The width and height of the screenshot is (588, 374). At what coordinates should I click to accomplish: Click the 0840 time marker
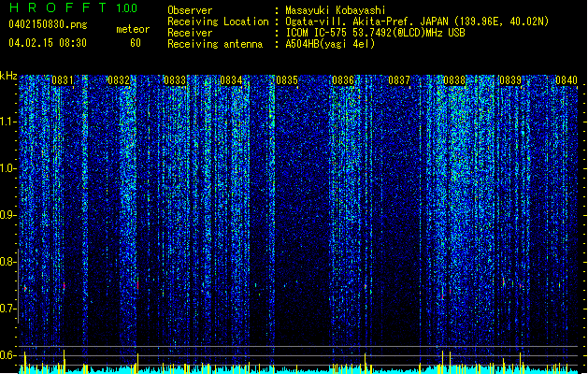(566, 80)
